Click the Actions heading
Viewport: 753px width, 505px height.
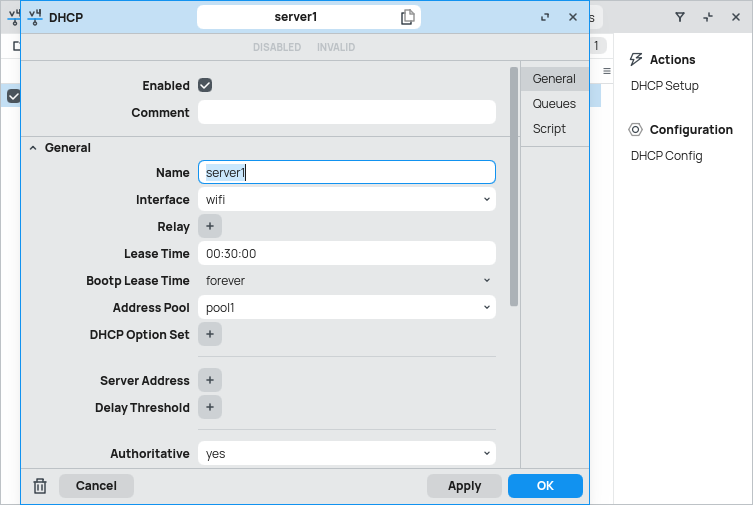672,60
